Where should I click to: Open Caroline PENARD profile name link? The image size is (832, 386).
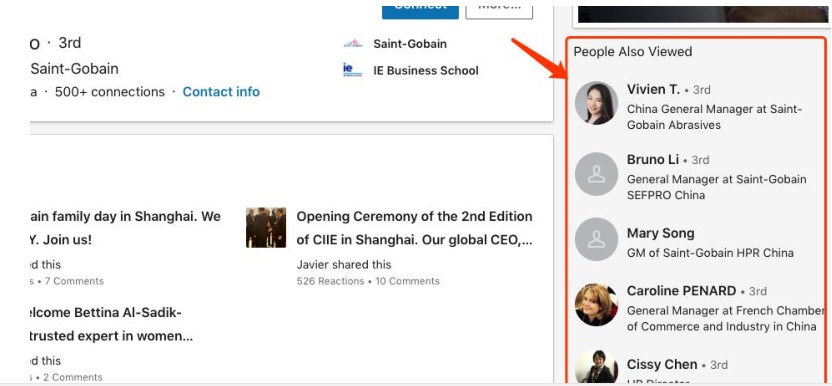[x=681, y=290]
